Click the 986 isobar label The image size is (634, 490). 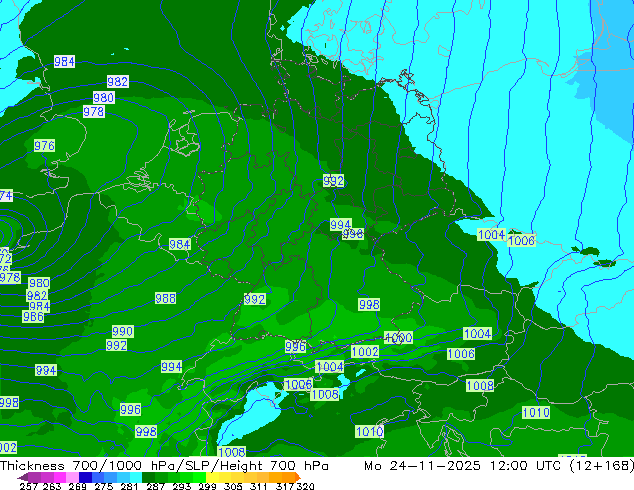(33, 317)
